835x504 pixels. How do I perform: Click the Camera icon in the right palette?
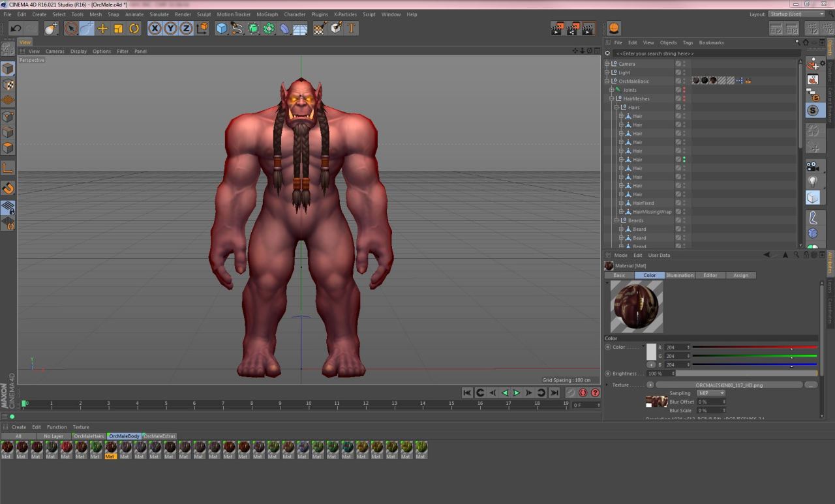(812, 166)
